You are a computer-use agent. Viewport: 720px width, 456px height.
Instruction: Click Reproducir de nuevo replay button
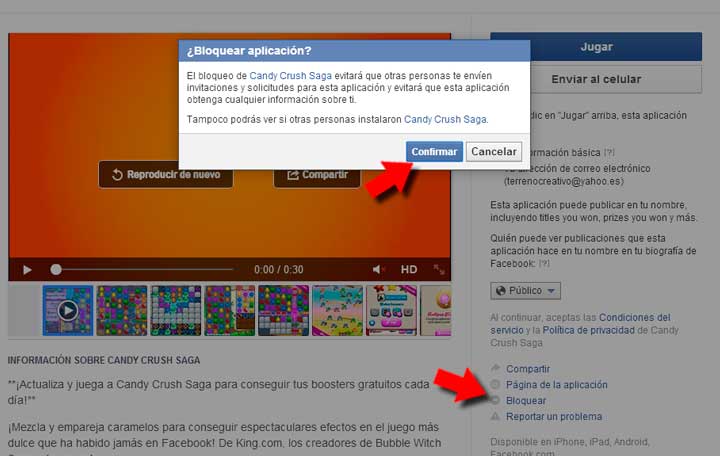[x=165, y=175]
